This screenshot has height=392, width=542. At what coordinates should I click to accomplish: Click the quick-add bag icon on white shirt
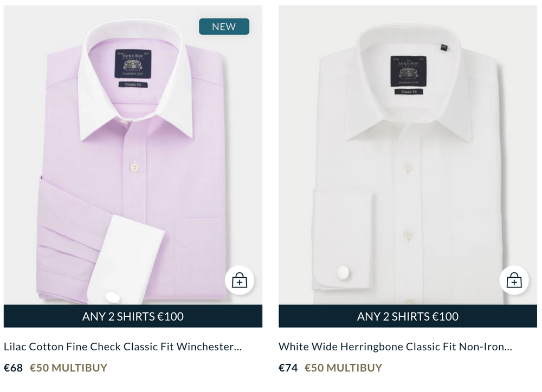coord(514,280)
